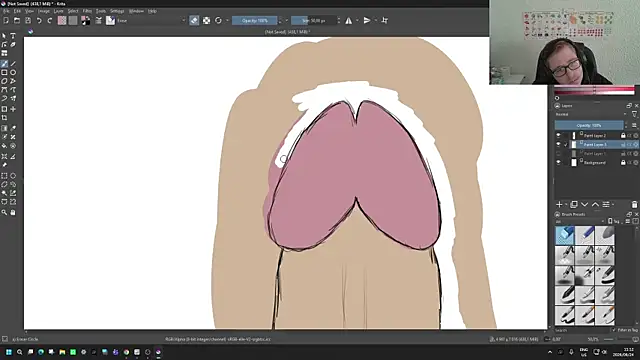Expand the vertical mirror options arrow
The height and width of the screenshot is (360, 640).
click(x=376, y=20)
